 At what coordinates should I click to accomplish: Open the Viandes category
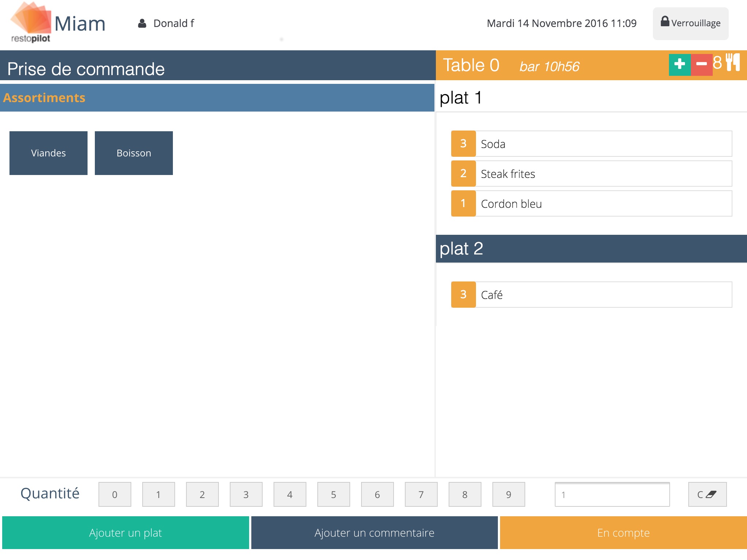coord(49,153)
